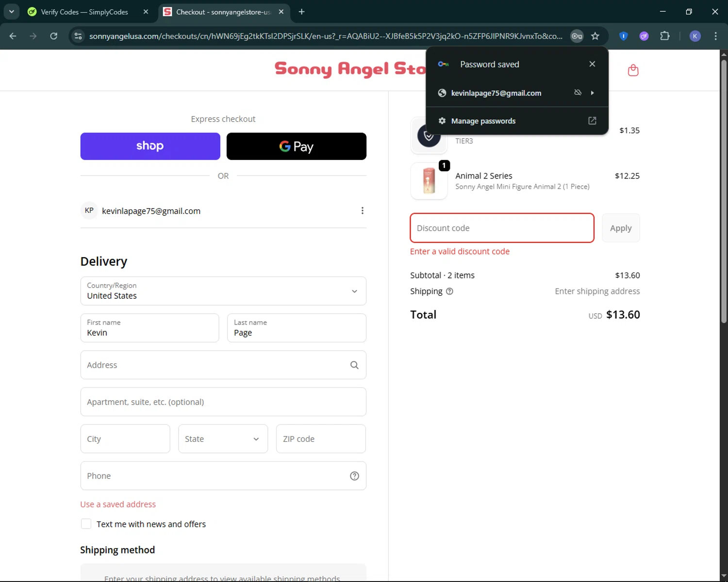This screenshot has height=582, width=728.
Task: Close the Verify Codes tab
Action: (x=146, y=12)
